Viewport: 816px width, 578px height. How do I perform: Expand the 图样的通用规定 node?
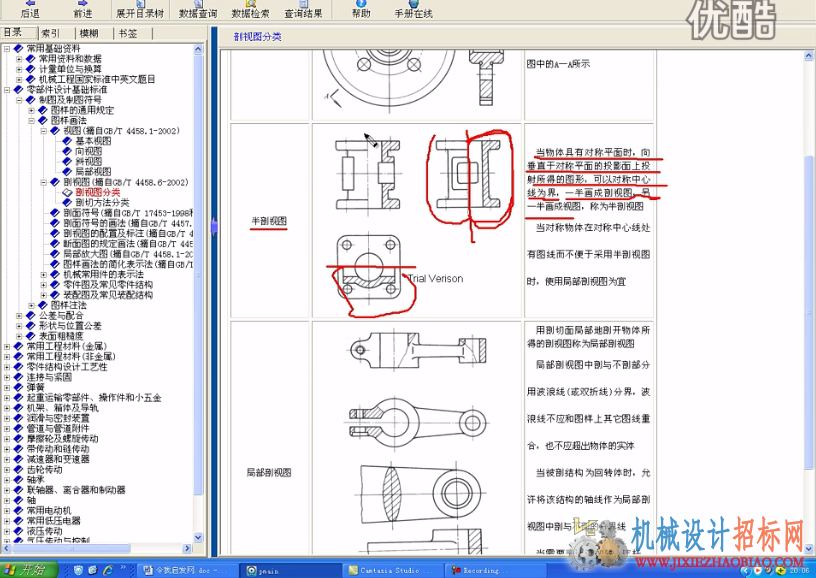click(x=31, y=110)
